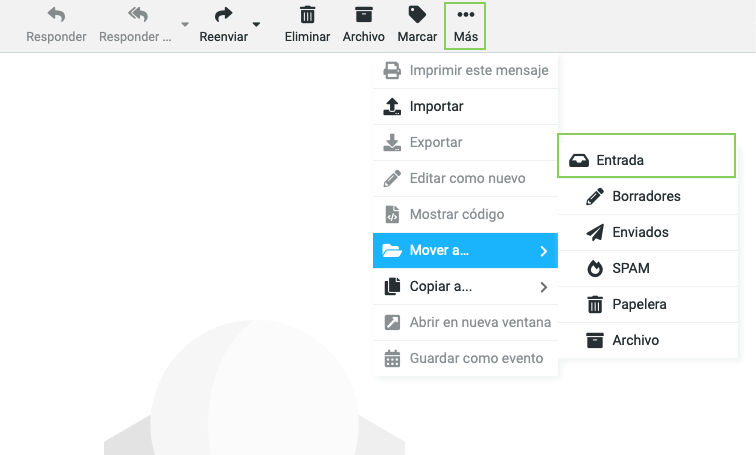Click the Responder button label

[56, 37]
